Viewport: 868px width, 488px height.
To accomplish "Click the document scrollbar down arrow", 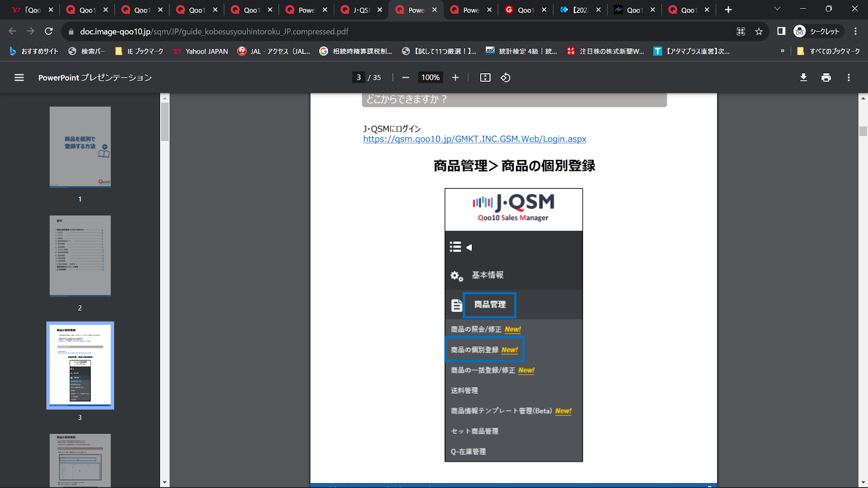I will pyautogui.click(x=863, y=482).
